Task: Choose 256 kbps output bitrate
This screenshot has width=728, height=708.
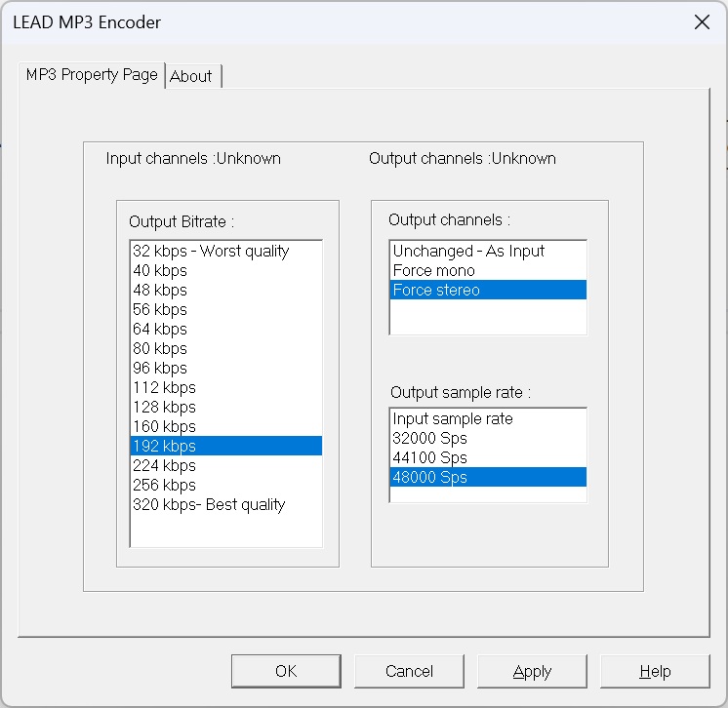Action: click(x=164, y=485)
